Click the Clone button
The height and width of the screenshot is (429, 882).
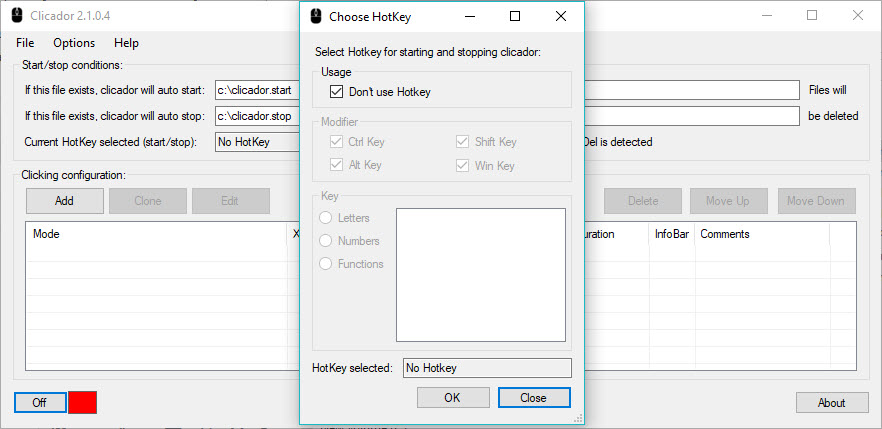pos(148,201)
